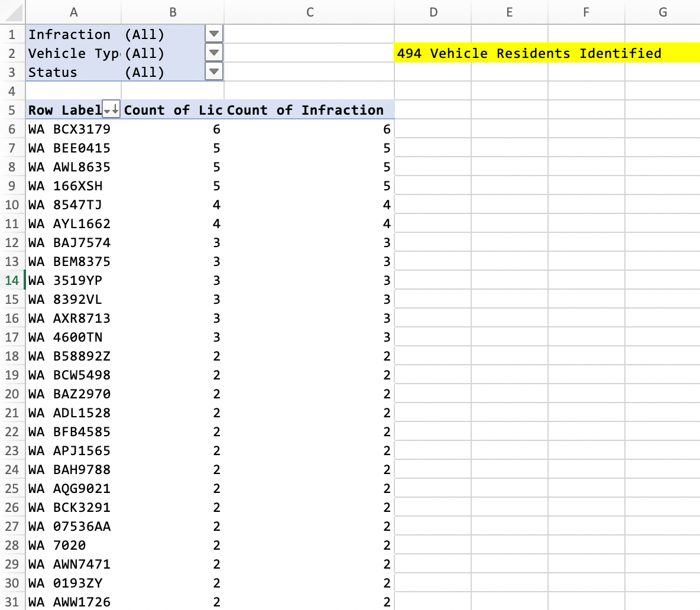
Task: Select cell 'WA BEE0415'
Action: point(74,148)
